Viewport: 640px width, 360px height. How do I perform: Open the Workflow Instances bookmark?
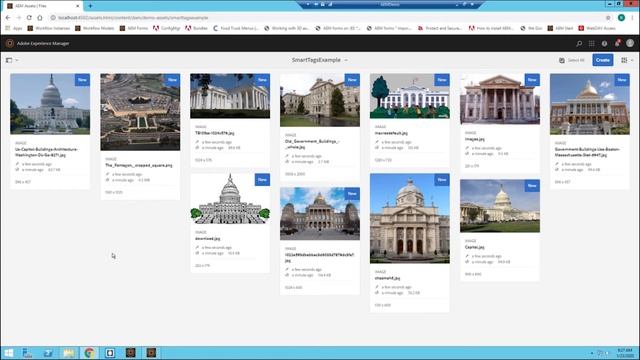point(49,28)
